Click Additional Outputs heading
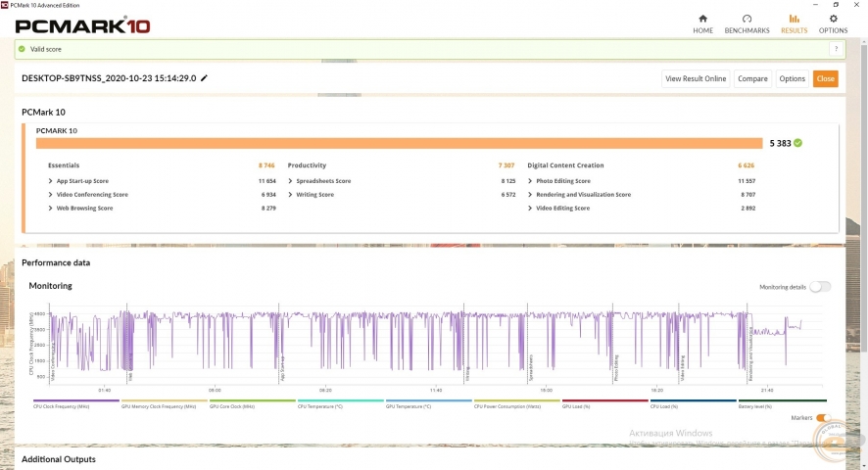Viewport: 868px width, 470px height. tap(58, 459)
